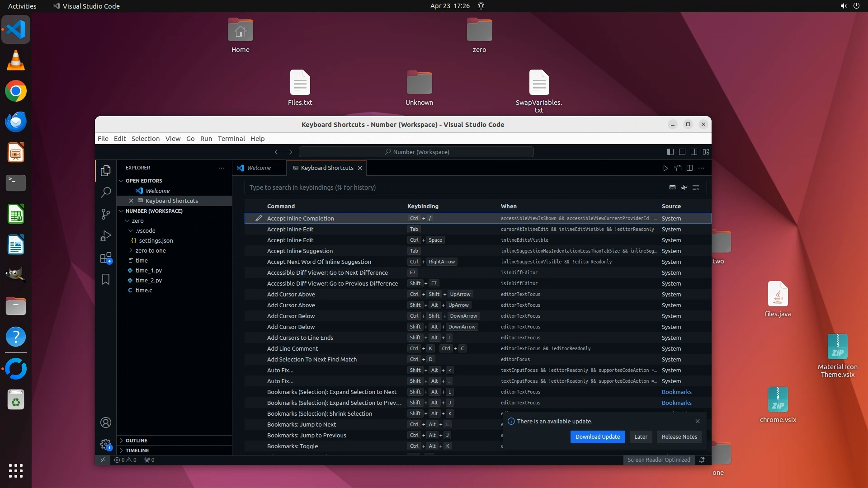Click Open Keyboard Shortcuts JSON icon

tap(678, 168)
